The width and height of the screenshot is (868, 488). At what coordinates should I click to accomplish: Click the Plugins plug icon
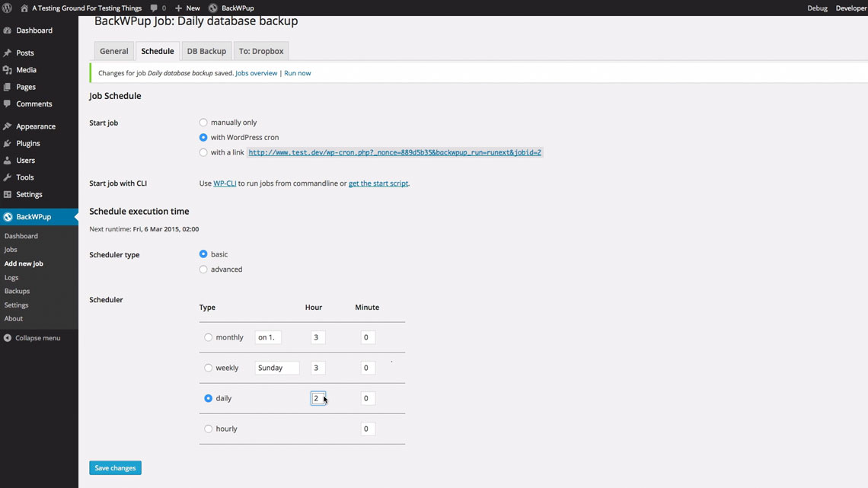click(7, 143)
